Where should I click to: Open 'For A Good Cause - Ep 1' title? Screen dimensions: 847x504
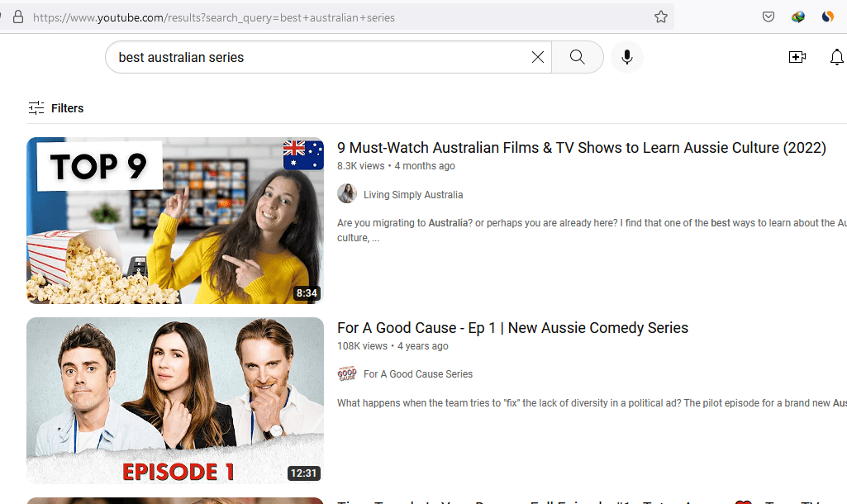512,328
